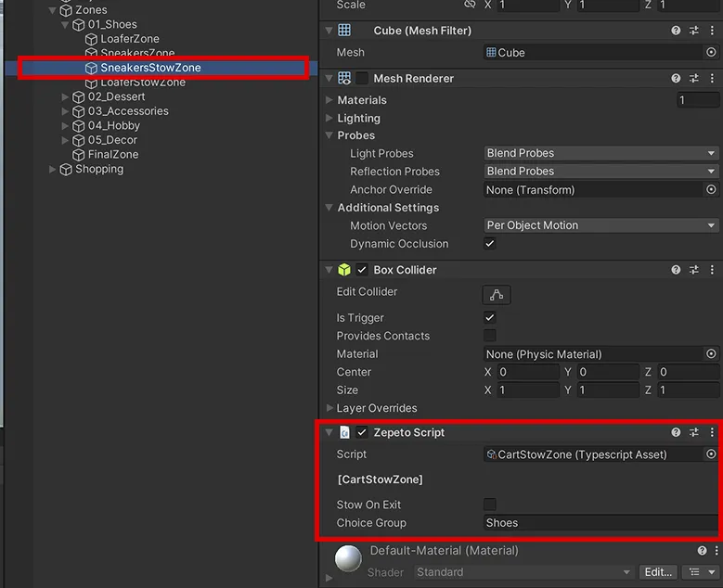This screenshot has height=588, width=723.
Task: Click the Mesh Renderer component icon
Action: 344,78
